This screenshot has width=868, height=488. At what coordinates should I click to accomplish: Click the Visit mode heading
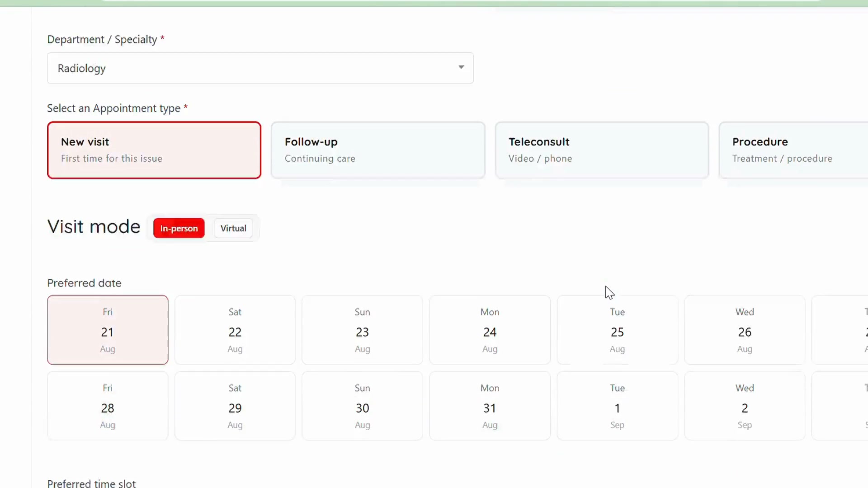click(94, 227)
